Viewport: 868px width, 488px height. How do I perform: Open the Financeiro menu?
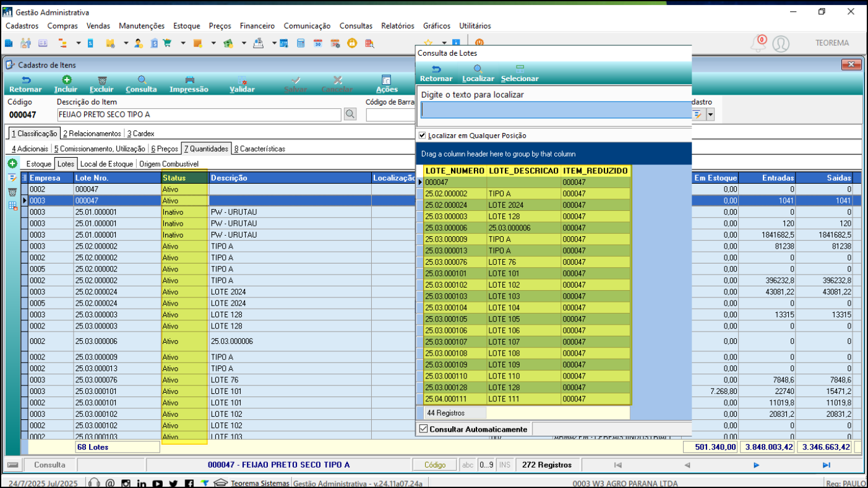(x=257, y=26)
